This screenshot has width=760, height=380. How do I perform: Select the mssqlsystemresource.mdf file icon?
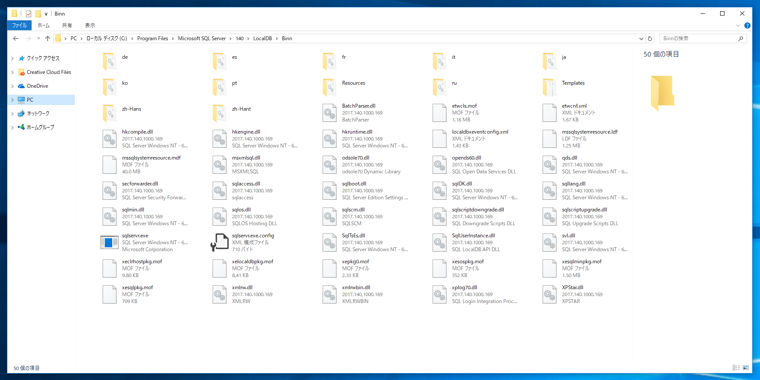[x=110, y=165]
